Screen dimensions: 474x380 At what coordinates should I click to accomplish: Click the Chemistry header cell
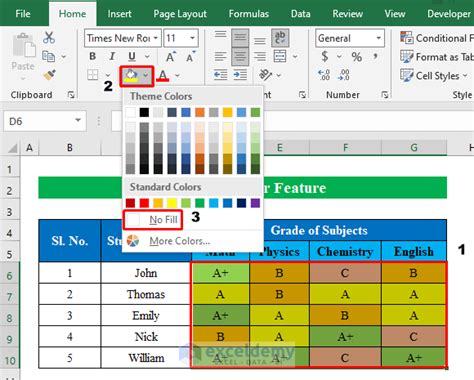coord(345,251)
